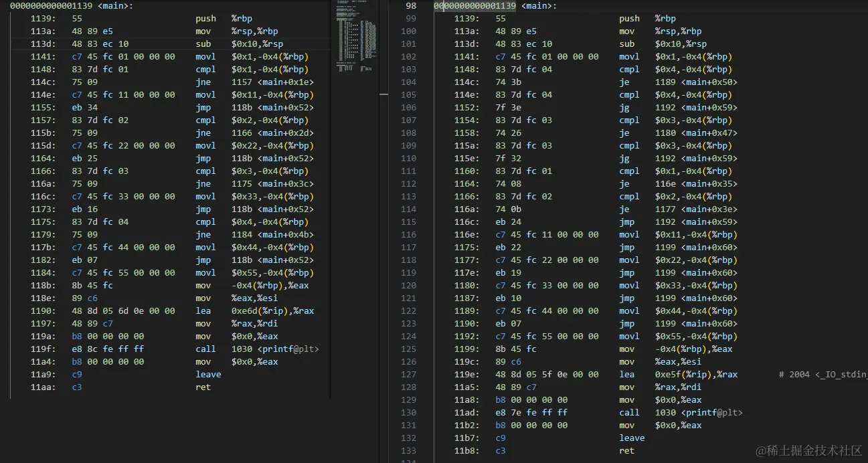This screenshot has height=463, width=868.
Task: Click 'push' on the left pane's 1139 row
Action: coord(206,19)
